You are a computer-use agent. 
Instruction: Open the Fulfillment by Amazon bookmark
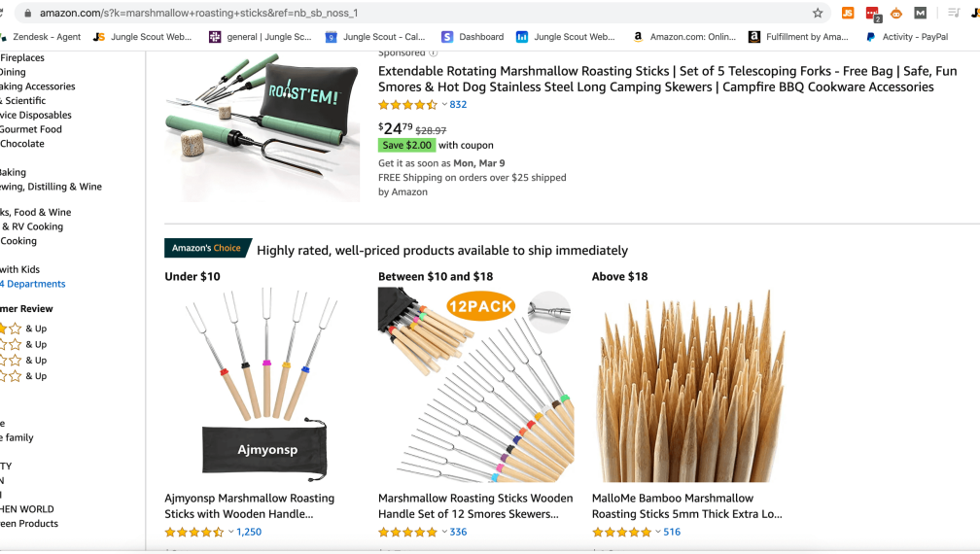(798, 37)
